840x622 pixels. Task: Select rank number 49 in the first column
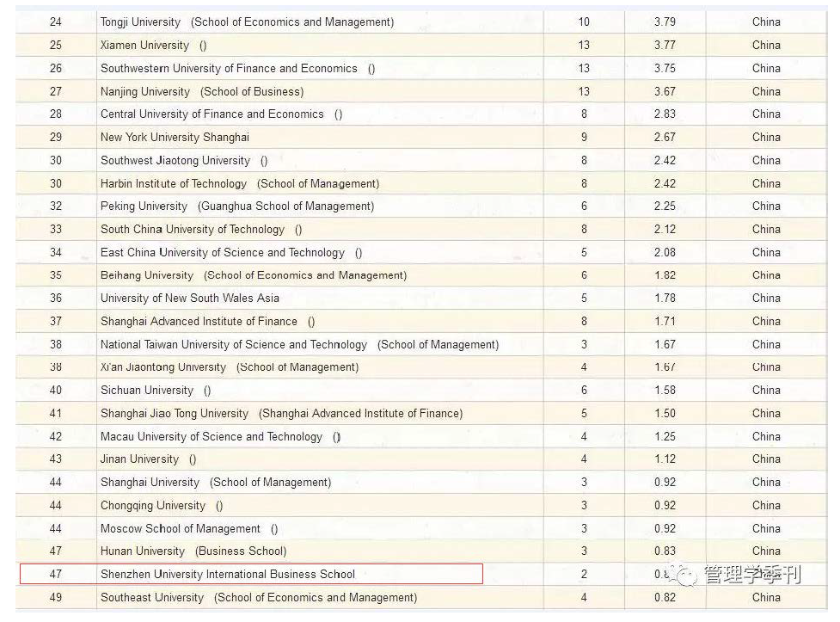point(56,597)
